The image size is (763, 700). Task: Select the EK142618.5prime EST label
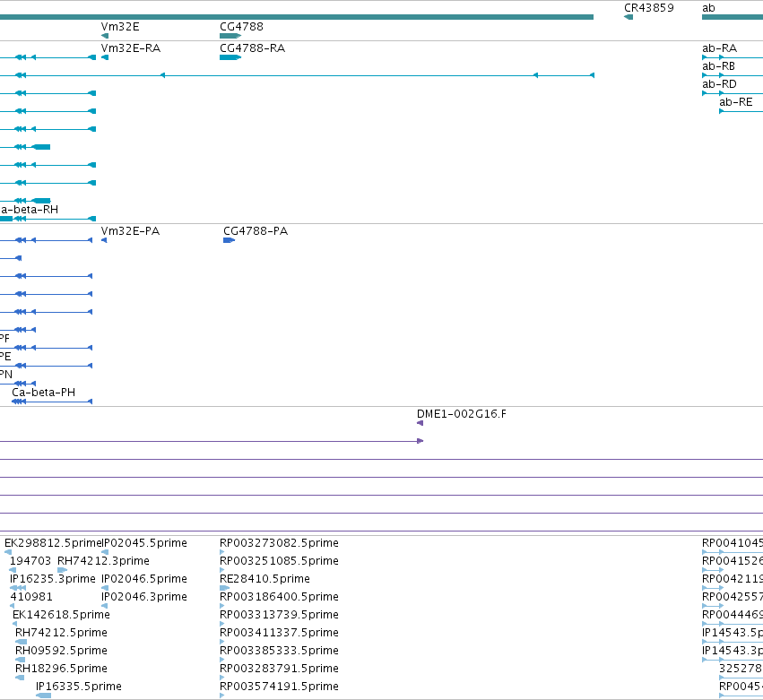pyautogui.click(x=61, y=615)
